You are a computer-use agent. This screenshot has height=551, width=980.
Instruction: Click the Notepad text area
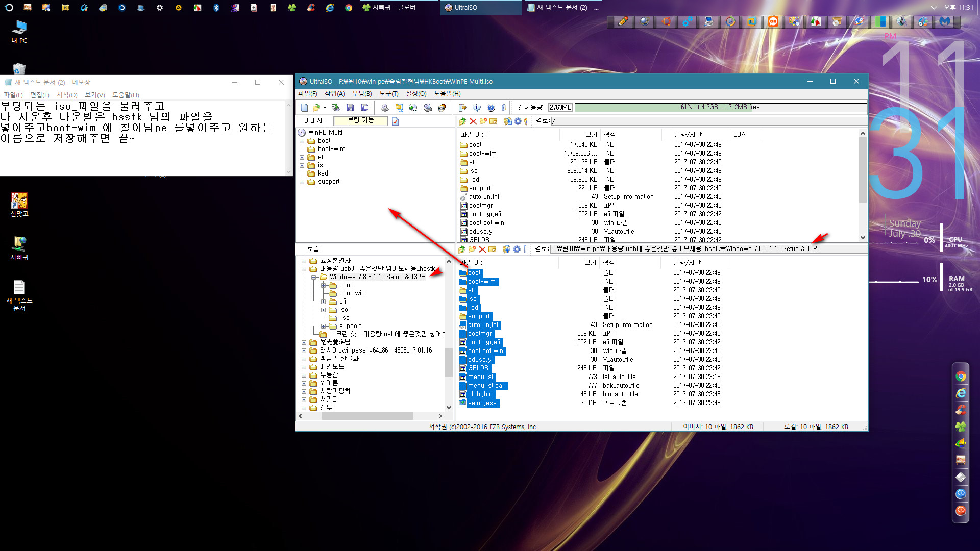[143, 138]
